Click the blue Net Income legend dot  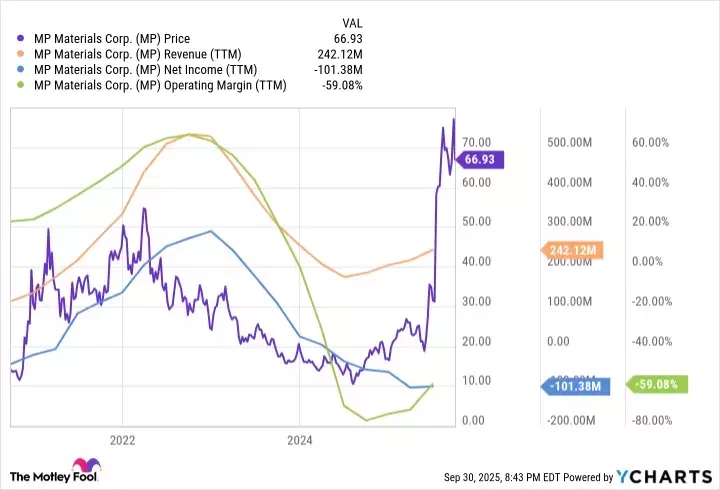point(22,70)
